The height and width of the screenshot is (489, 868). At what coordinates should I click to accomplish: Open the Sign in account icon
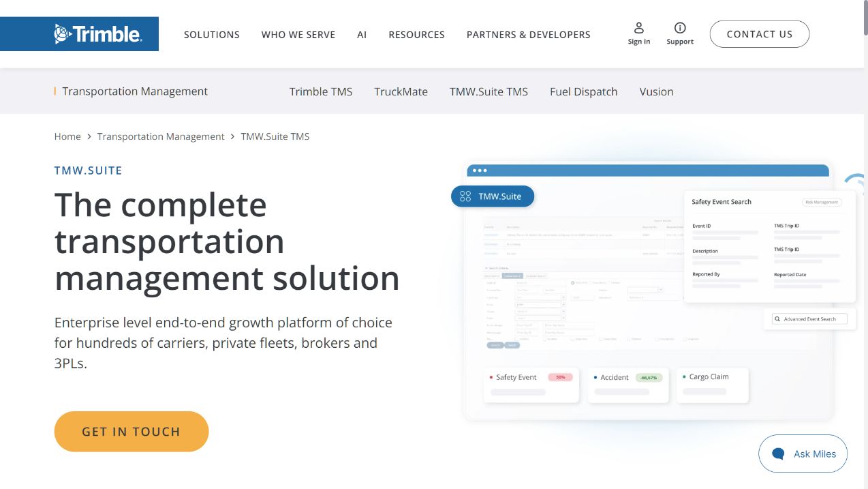639,28
